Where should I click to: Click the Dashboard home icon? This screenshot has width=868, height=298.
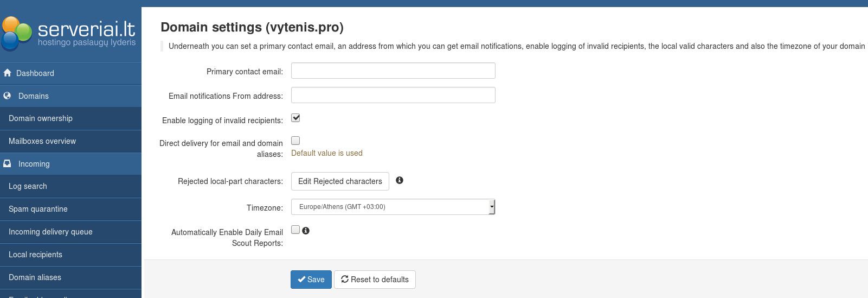[8, 73]
